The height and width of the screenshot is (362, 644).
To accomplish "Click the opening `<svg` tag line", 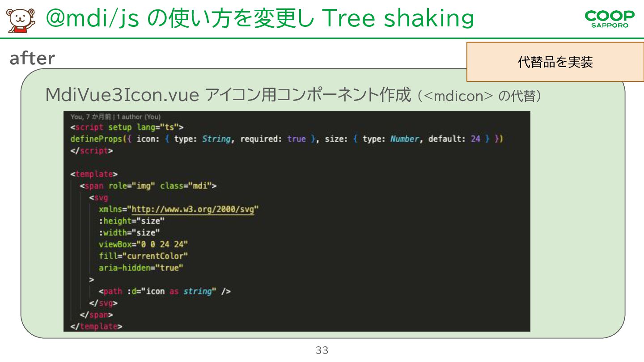I will (99, 198).
